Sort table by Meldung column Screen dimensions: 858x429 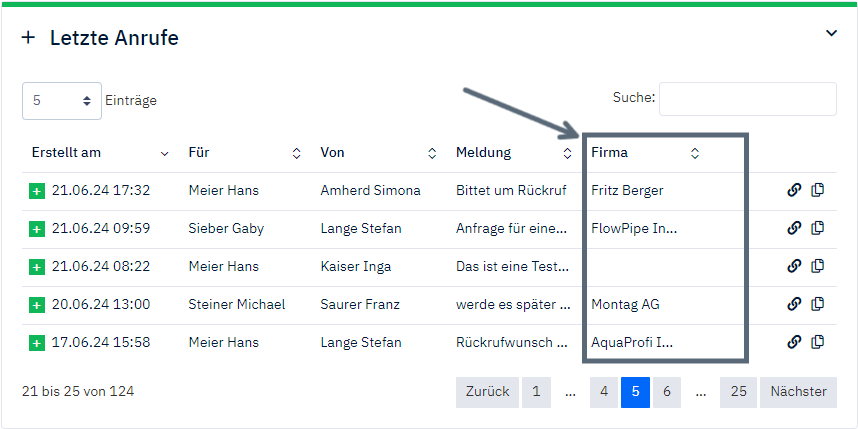tap(567, 153)
